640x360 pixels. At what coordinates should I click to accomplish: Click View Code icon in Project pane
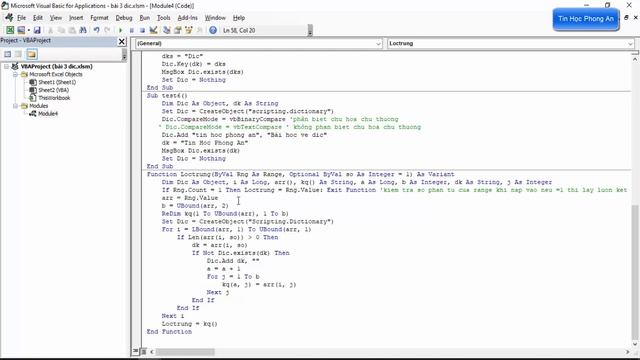[8, 54]
